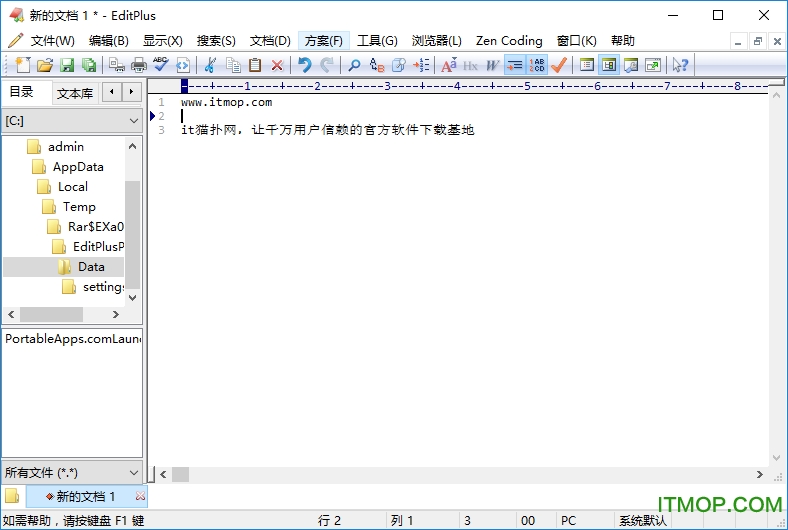The image size is (788, 530).
Task: Show next side panel tab arrow
Action: 131,92
